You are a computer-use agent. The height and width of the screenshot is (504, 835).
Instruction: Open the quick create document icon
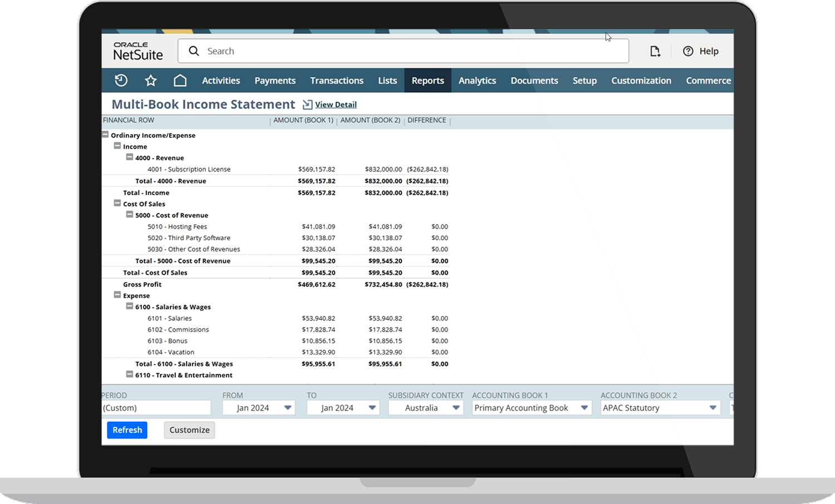pos(655,51)
